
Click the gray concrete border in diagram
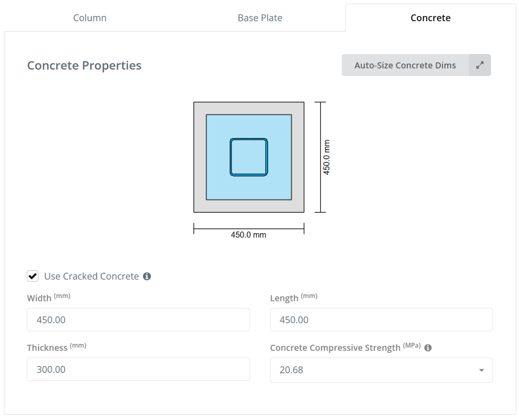249,206
